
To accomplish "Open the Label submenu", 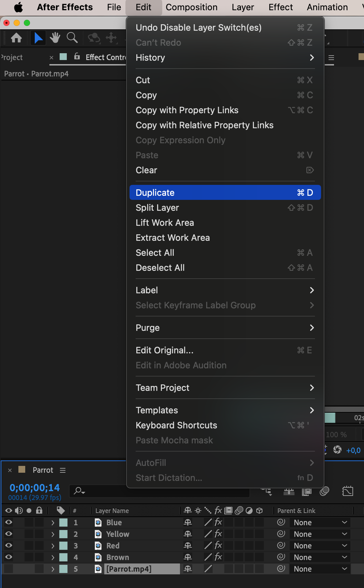I will tap(225, 290).
